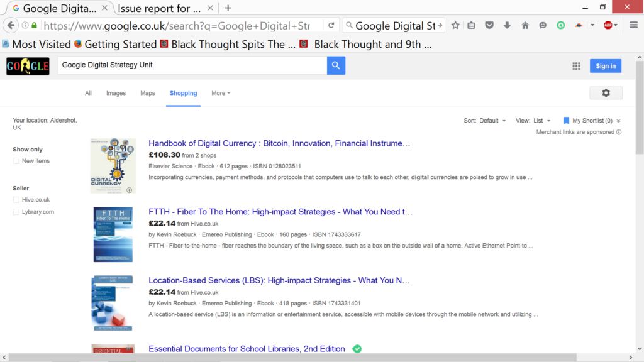Switch to the All results tab
The image size is (644, 362).
(x=88, y=93)
